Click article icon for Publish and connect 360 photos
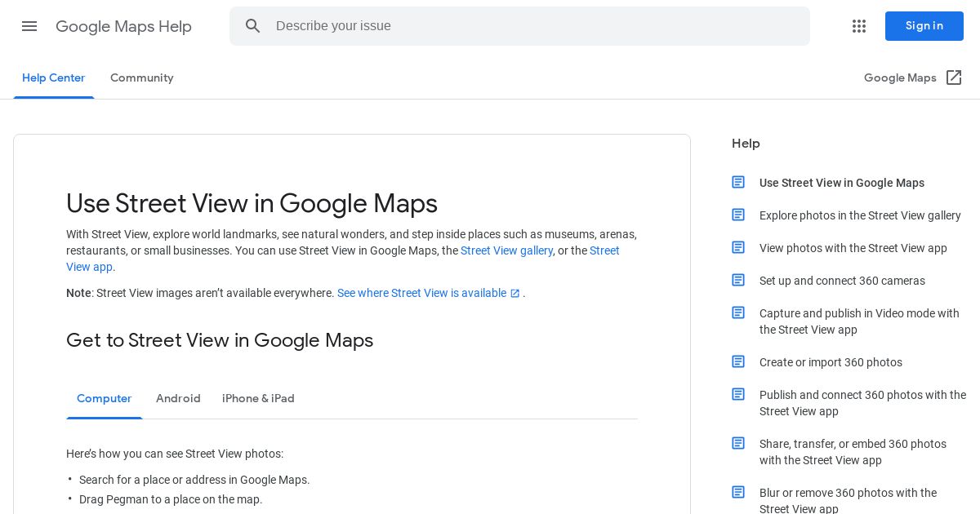The height and width of the screenshot is (514, 980). point(738,394)
